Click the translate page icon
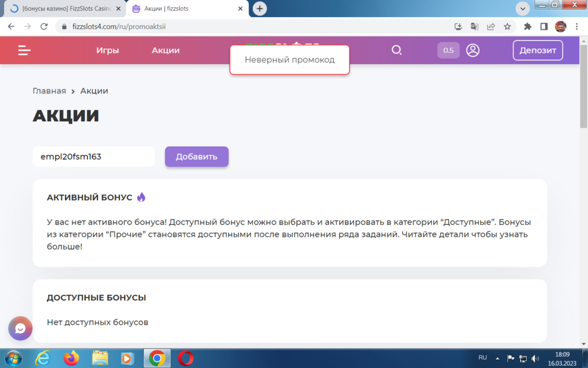The width and height of the screenshot is (588, 368). pos(475,26)
